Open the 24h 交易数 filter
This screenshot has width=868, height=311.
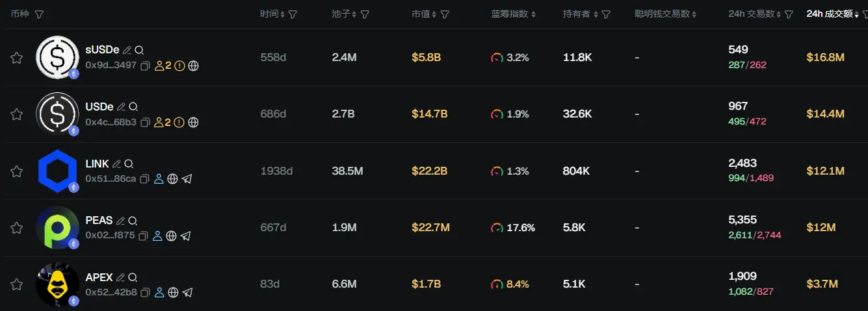(x=789, y=14)
